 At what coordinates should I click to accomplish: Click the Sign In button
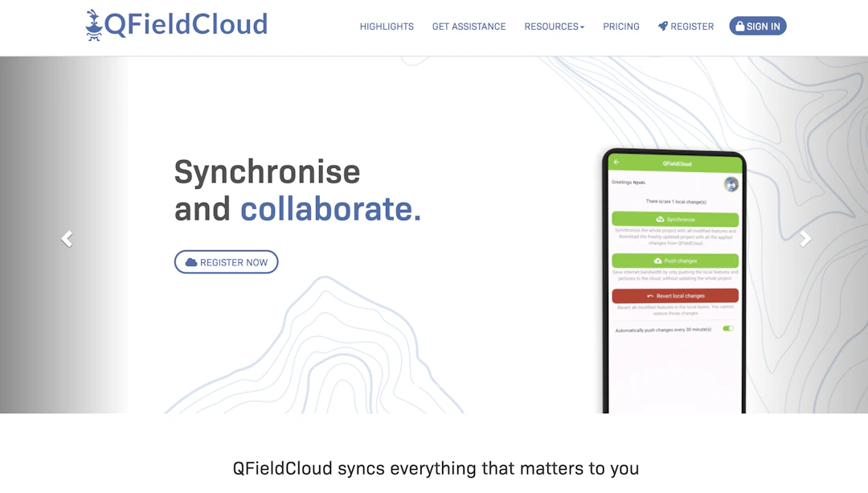(x=757, y=26)
